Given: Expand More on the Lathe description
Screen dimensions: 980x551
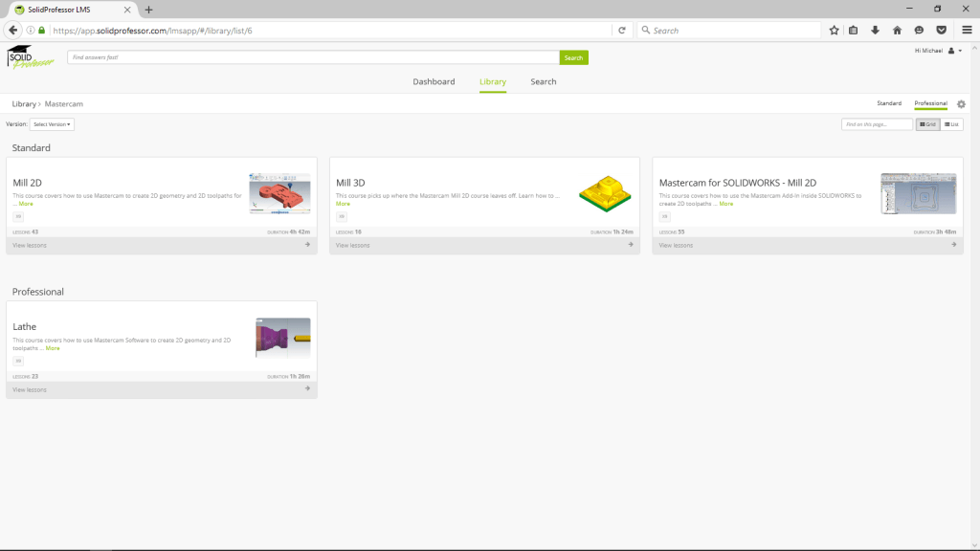Looking at the screenshot, I should (53, 348).
